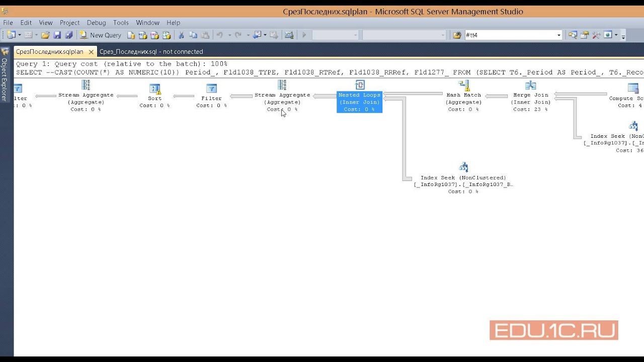Expand the Navigate Backward dropdown arrow

[x=265, y=35]
